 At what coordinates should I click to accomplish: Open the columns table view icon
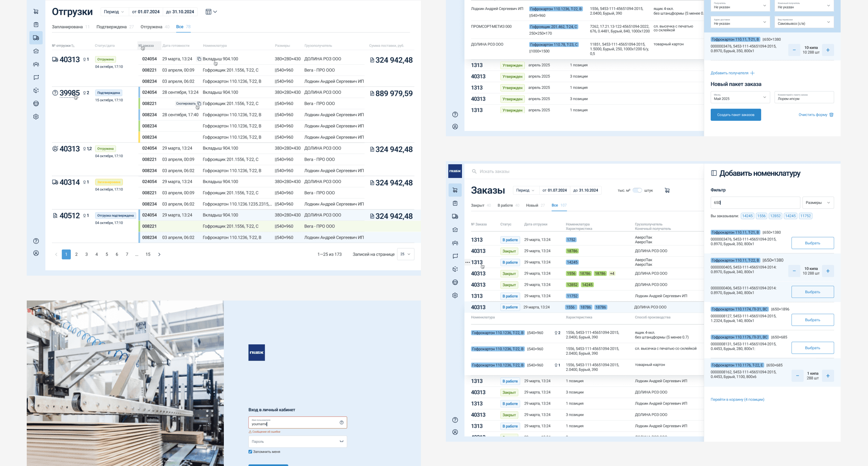(x=209, y=12)
